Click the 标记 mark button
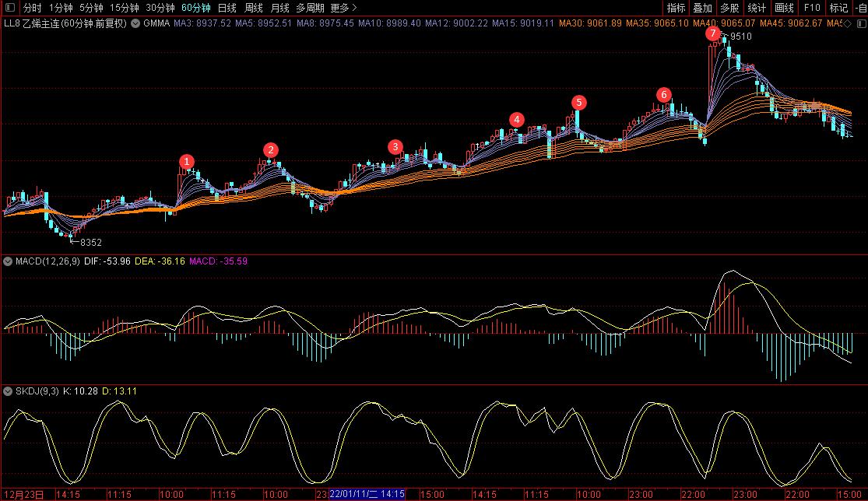Image resolution: width=868 pixels, height=501 pixels. coord(838,8)
